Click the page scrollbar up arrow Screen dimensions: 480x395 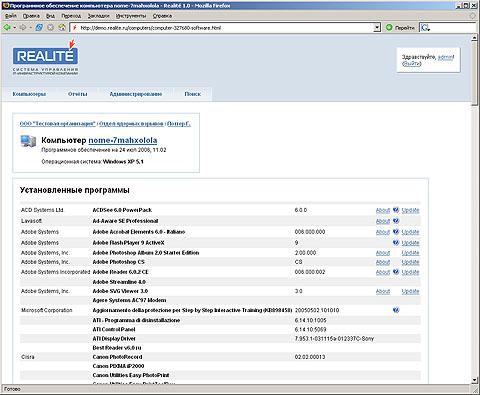(x=475, y=38)
